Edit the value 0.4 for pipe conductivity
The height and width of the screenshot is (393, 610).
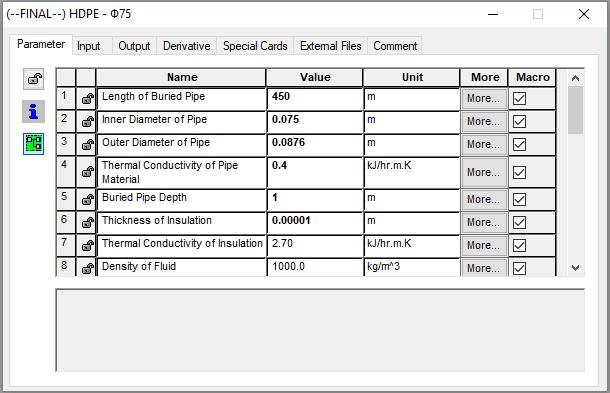pos(315,172)
